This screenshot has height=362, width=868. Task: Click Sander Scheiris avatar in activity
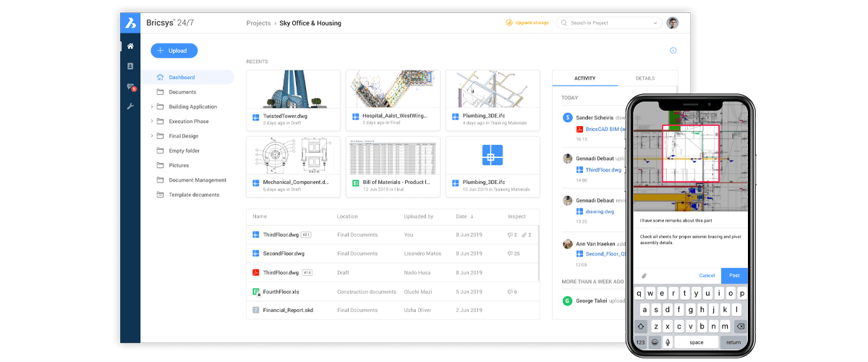tap(568, 117)
